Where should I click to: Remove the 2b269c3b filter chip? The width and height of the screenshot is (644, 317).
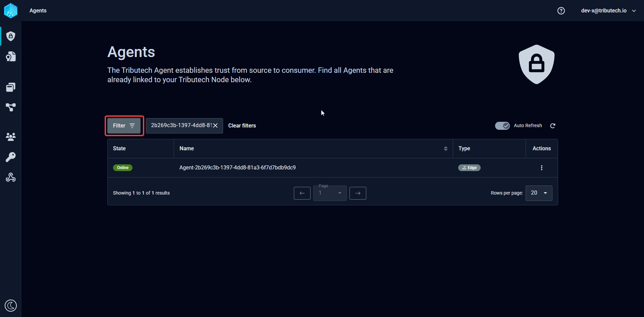(x=215, y=125)
